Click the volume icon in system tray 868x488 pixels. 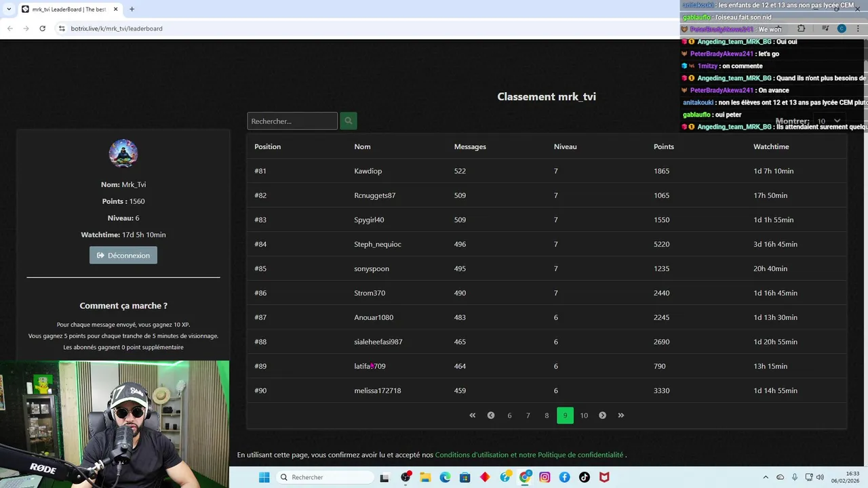820,477
